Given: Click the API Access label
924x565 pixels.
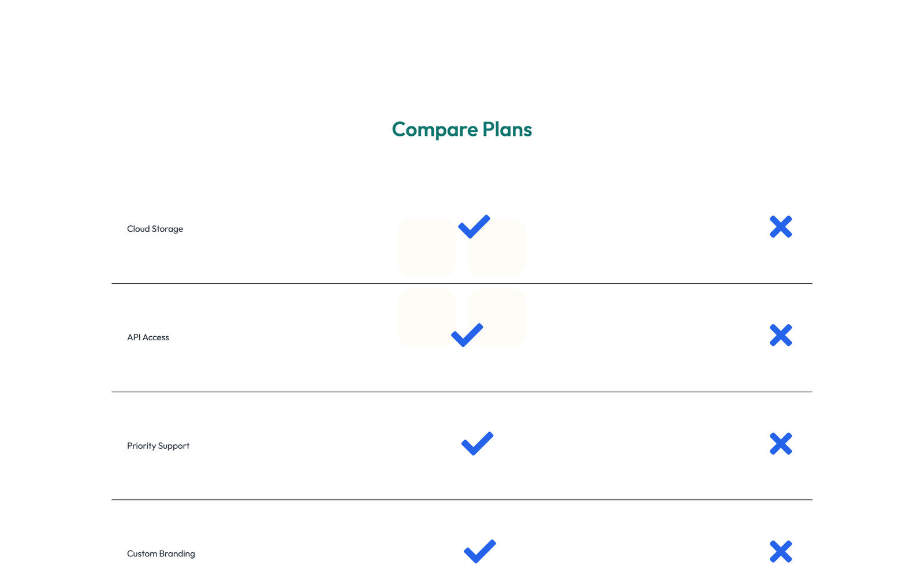Looking at the screenshot, I should pyautogui.click(x=148, y=337).
